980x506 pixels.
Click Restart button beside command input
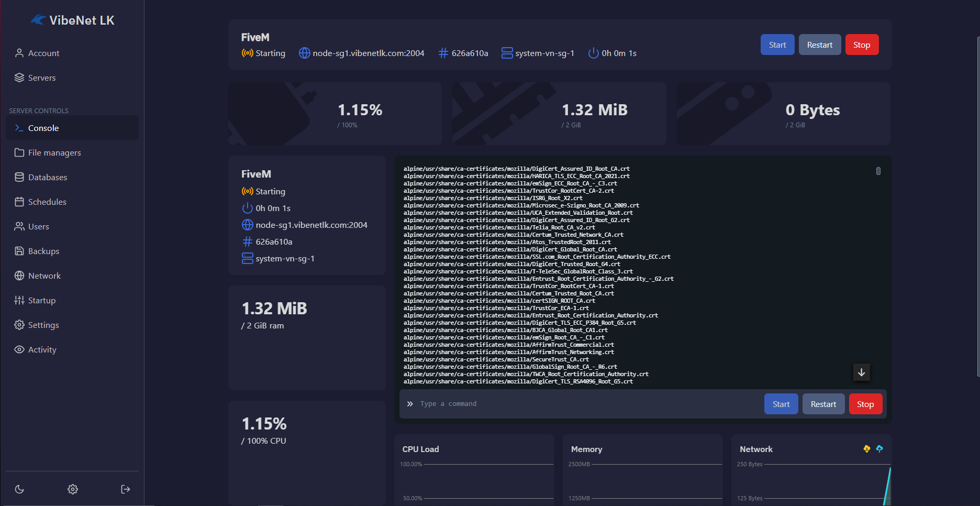(x=823, y=404)
